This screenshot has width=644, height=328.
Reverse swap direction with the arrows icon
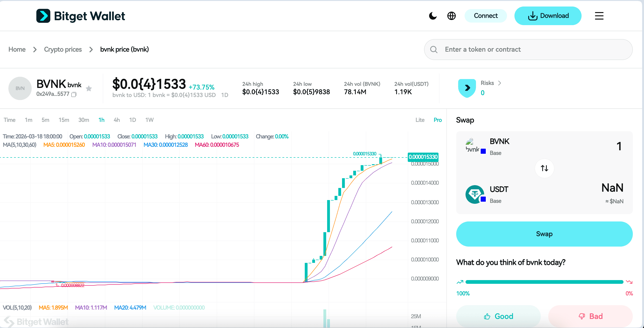[x=544, y=168]
